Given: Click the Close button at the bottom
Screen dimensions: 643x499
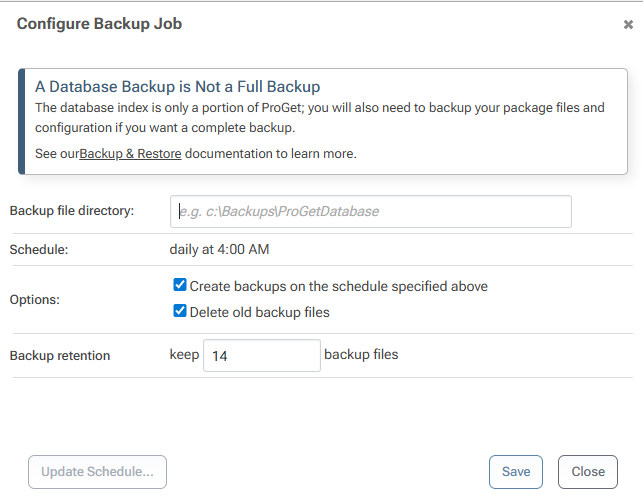Looking at the screenshot, I should 588,472.
